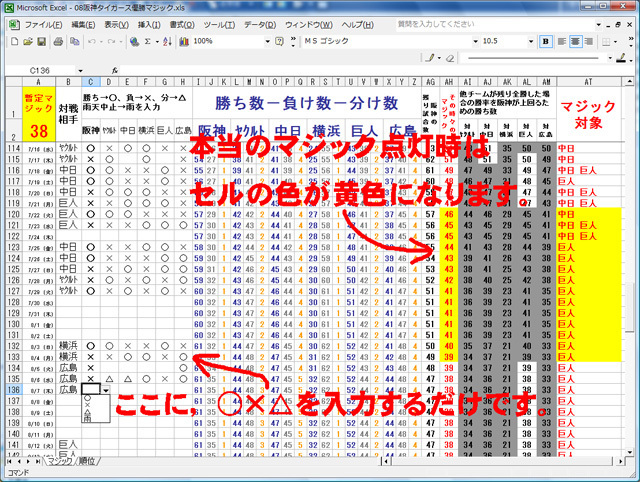This screenshot has height=482, width=640.
Task: Open the 編集(E) menu
Action: 83,25
